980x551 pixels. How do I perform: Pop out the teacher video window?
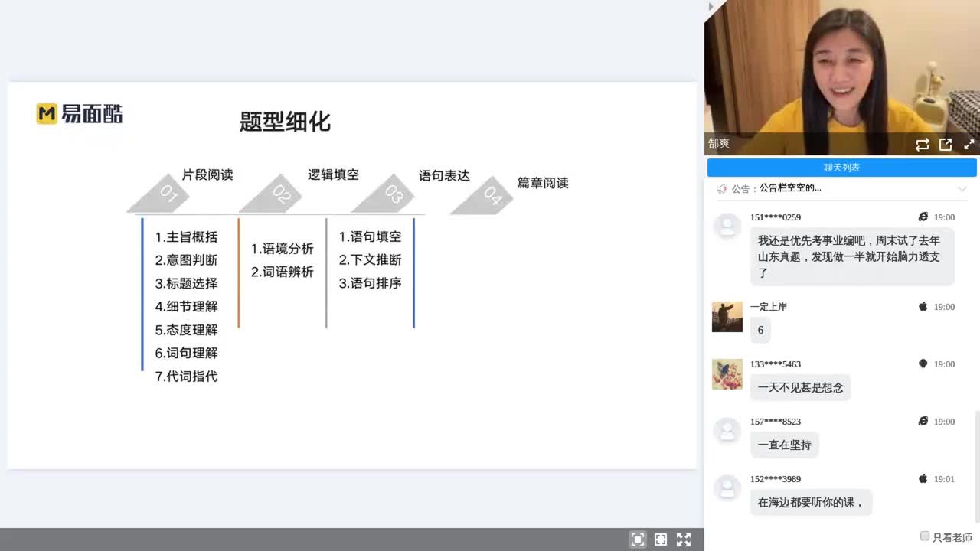pyautogui.click(x=946, y=144)
